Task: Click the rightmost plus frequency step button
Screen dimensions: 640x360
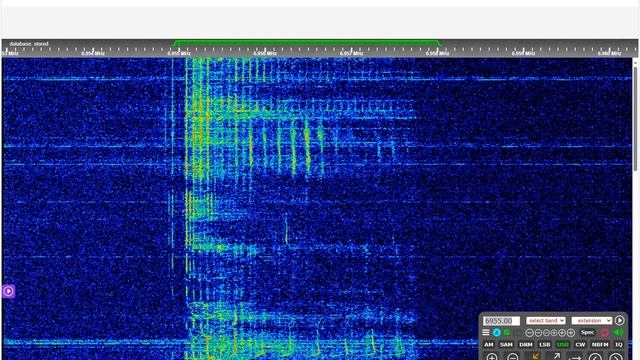Action: 571,333
